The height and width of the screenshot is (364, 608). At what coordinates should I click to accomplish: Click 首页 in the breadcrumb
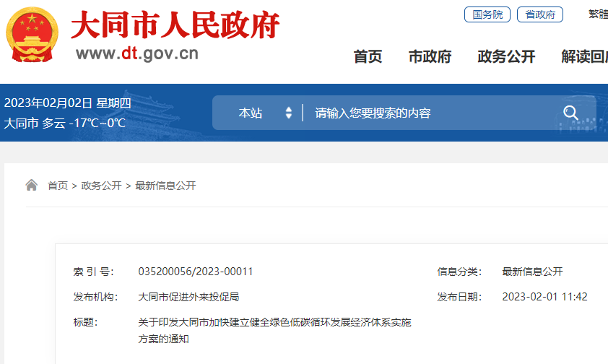(58, 186)
